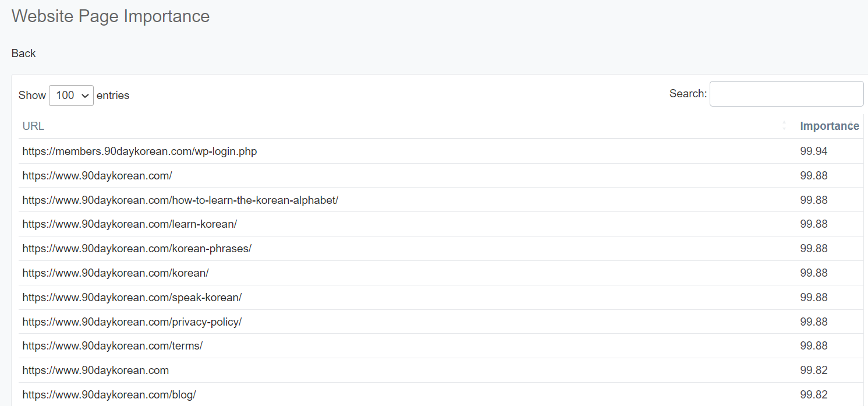Screen dimensions: 868x406
Task: Focus the Search input field
Action: pyautogui.click(x=786, y=94)
